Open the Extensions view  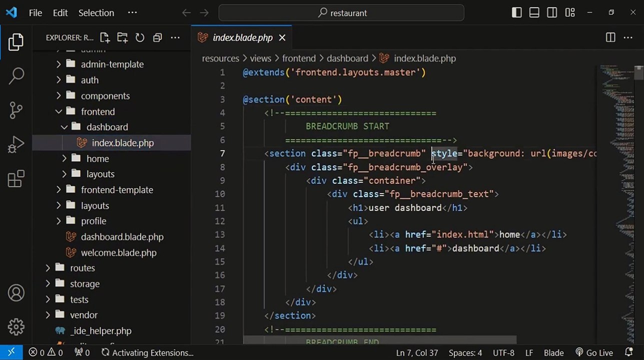(16, 179)
